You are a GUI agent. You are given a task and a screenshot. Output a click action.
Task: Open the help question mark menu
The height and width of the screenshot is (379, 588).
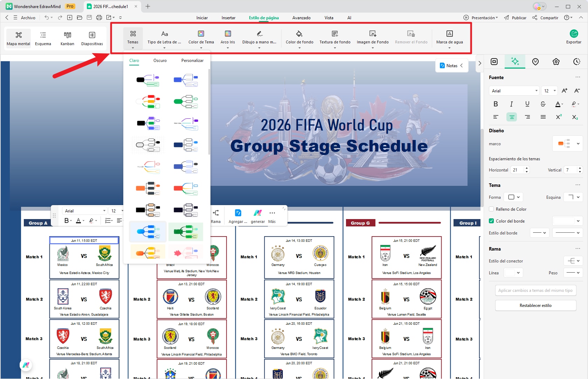(568, 17)
